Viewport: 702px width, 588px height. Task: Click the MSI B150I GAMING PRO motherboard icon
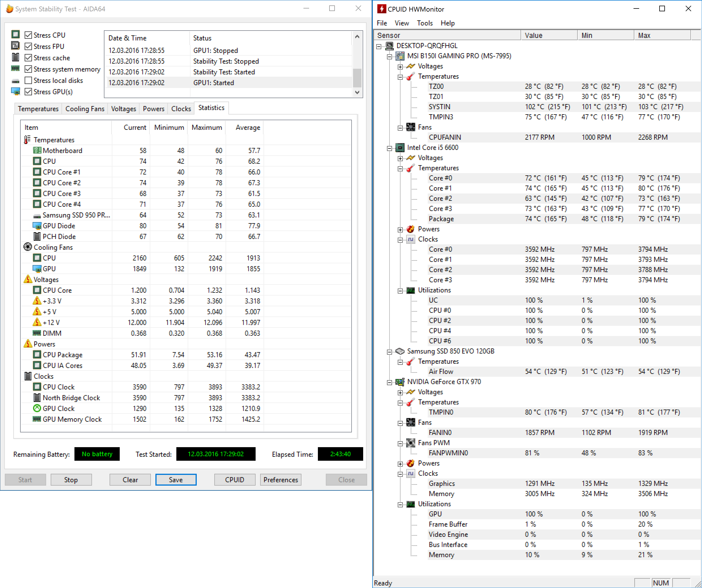pyautogui.click(x=400, y=56)
